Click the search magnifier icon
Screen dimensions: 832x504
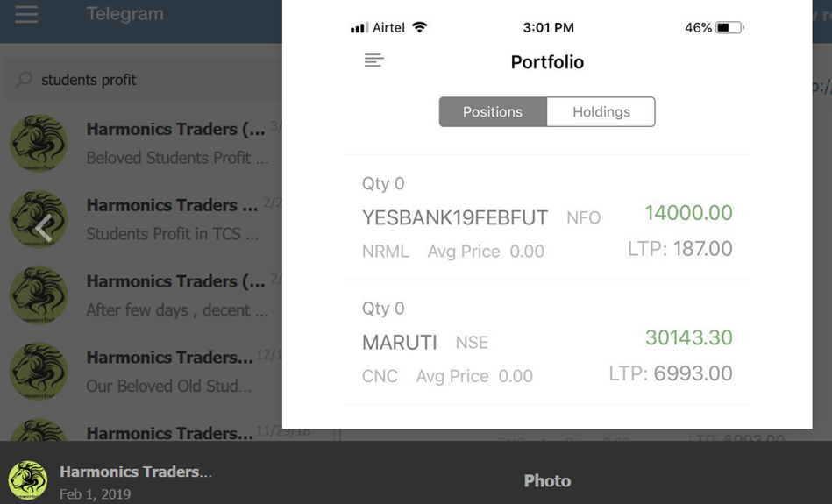tap(24, 80)
